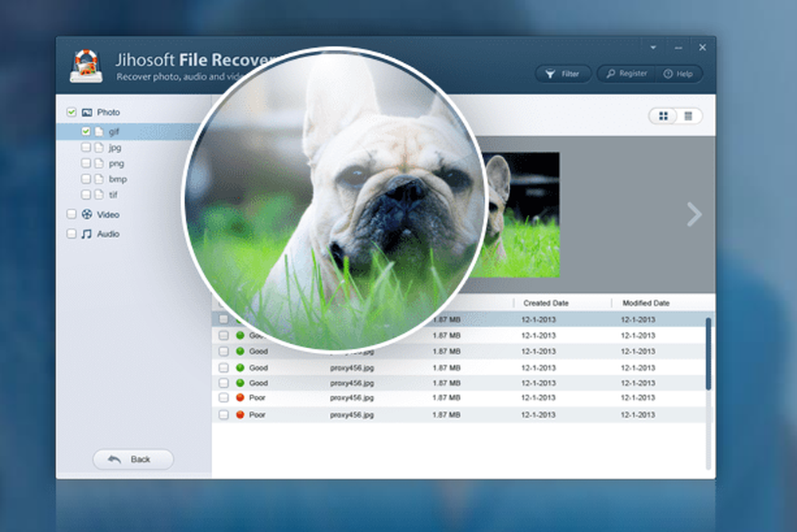Check the png file type checkbox
Image resolution: width=797 pixels, height=532 pixels.
click(86, 163)
